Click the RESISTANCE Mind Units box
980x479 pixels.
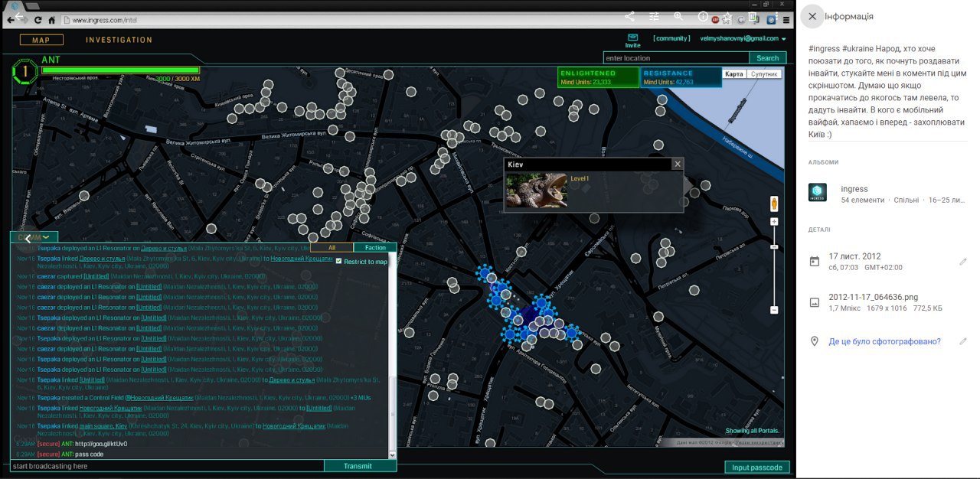[x=681, y=77]
